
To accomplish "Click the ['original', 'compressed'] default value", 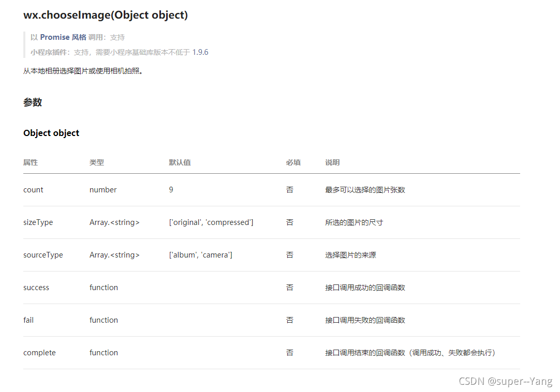I will [x=211, y=222].
